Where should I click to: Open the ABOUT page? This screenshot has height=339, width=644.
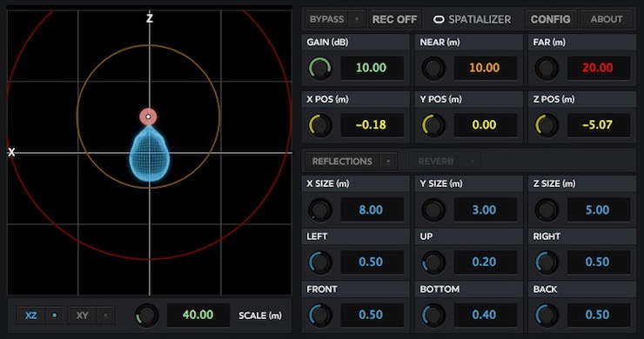click(x=607, y=19)
